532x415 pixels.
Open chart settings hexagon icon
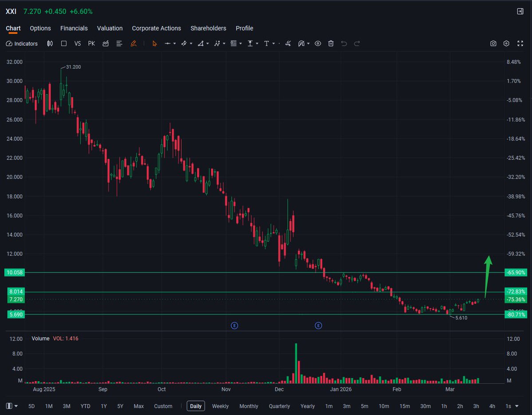point(506,43)
